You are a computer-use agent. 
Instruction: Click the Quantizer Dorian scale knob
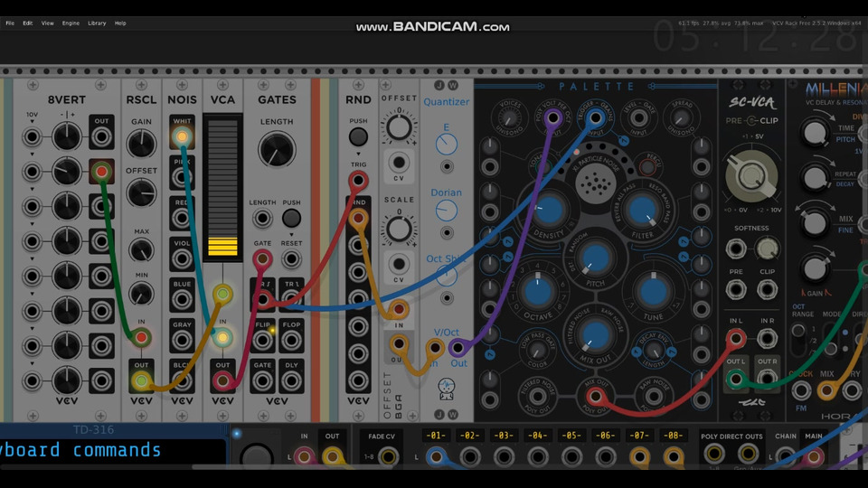coord(446,211)
